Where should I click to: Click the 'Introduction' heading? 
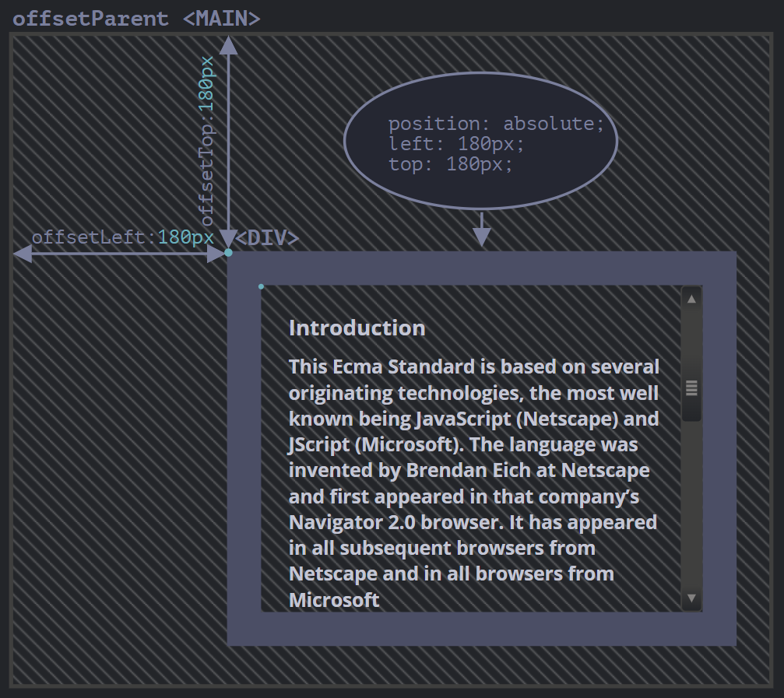357,328
